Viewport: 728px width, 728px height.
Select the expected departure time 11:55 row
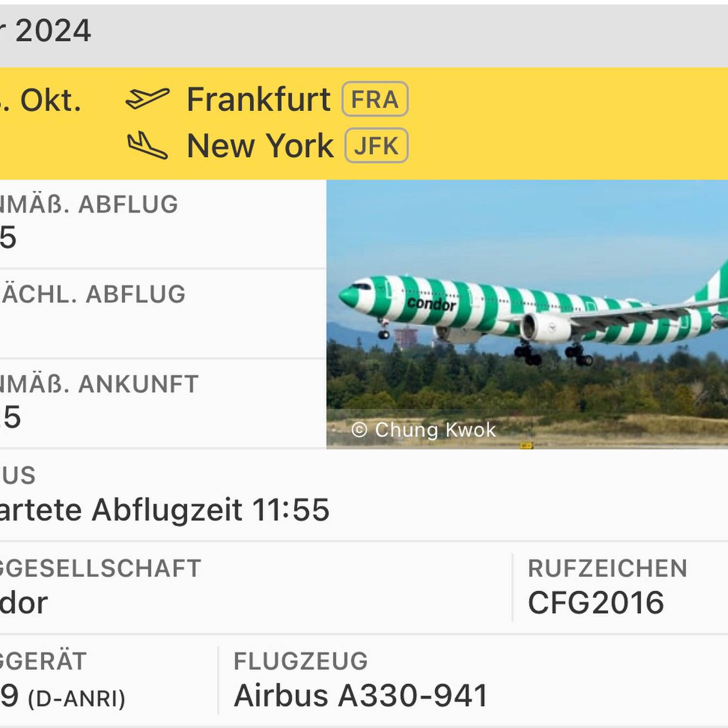[165, 510]
